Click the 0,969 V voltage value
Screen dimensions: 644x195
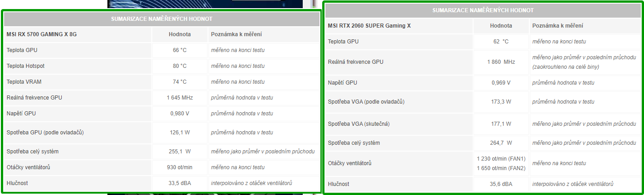coord(501,83)
